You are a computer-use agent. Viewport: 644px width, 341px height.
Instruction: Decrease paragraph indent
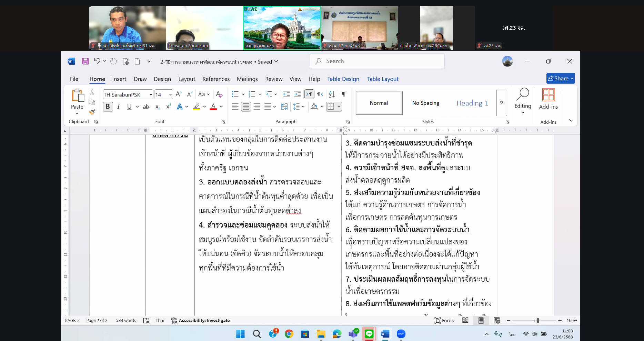(286, 94)
